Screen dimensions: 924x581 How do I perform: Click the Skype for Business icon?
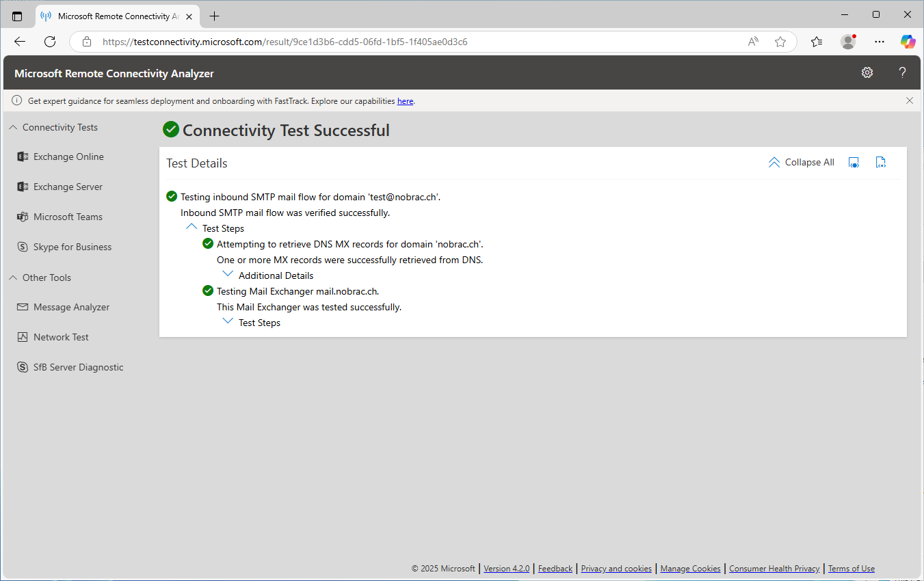pyautogui.click(x=23, y=247)
